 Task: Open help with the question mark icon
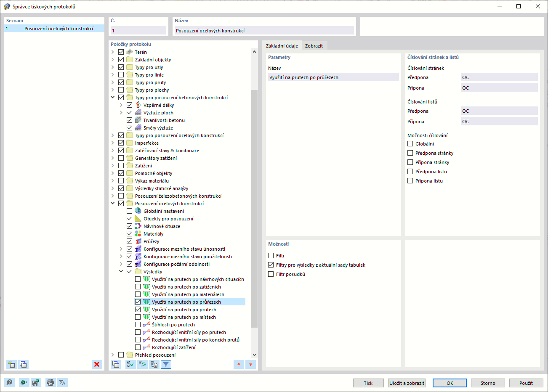(x=9, y=382)
